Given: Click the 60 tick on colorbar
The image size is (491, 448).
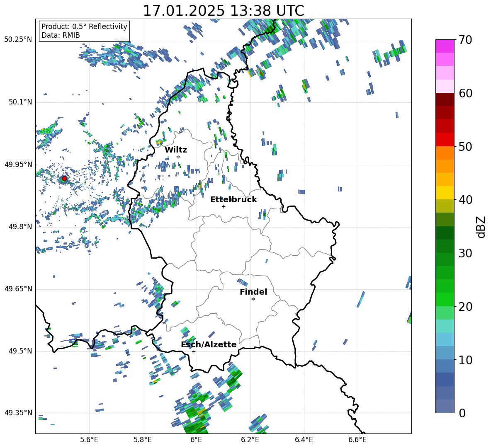Looking at the screenshot, I should pyautogui.click(x=466, y=93).
